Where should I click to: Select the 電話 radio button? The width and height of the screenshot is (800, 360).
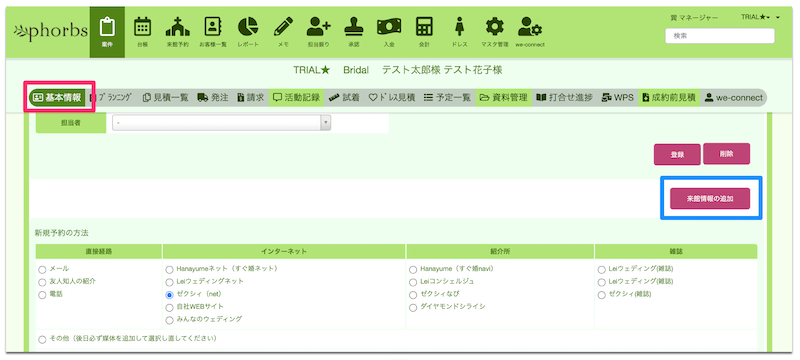coord(42,295)
